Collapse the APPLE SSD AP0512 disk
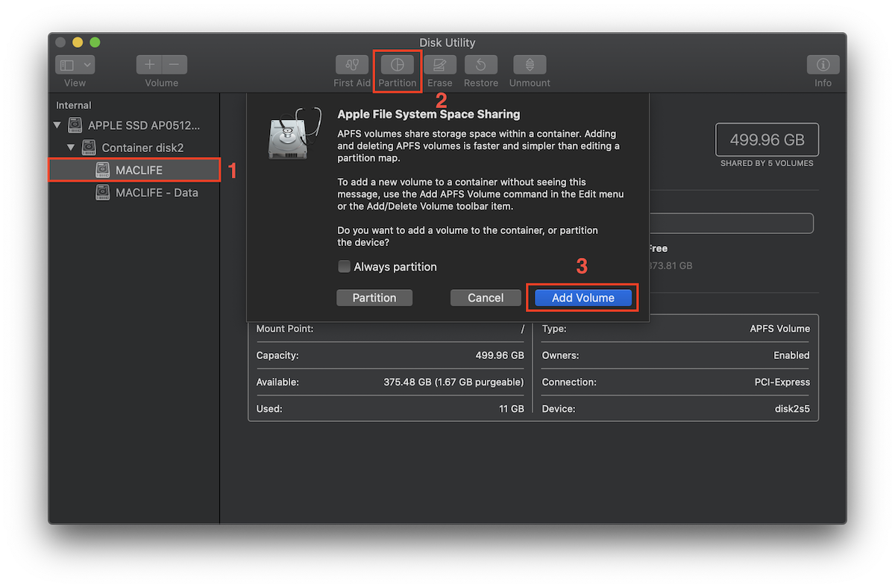The width and height of the screenshot is (895, 588). click(56, 125)
